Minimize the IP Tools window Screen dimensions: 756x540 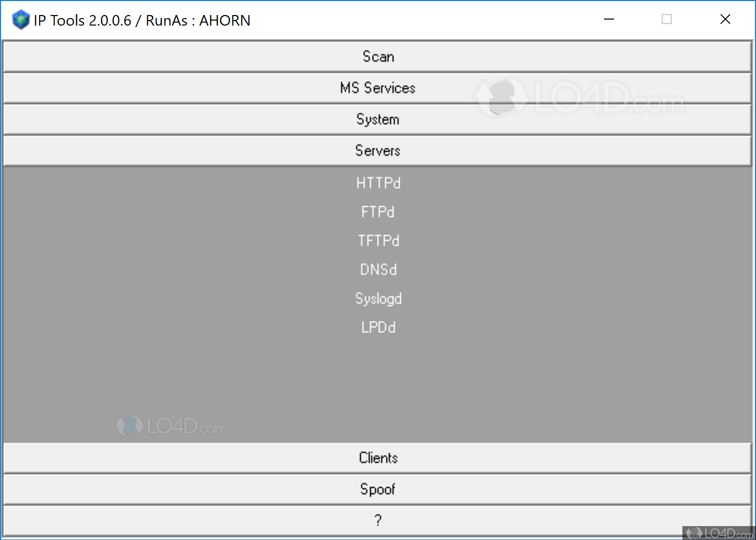pyautogui.click(x=609, y=19)
